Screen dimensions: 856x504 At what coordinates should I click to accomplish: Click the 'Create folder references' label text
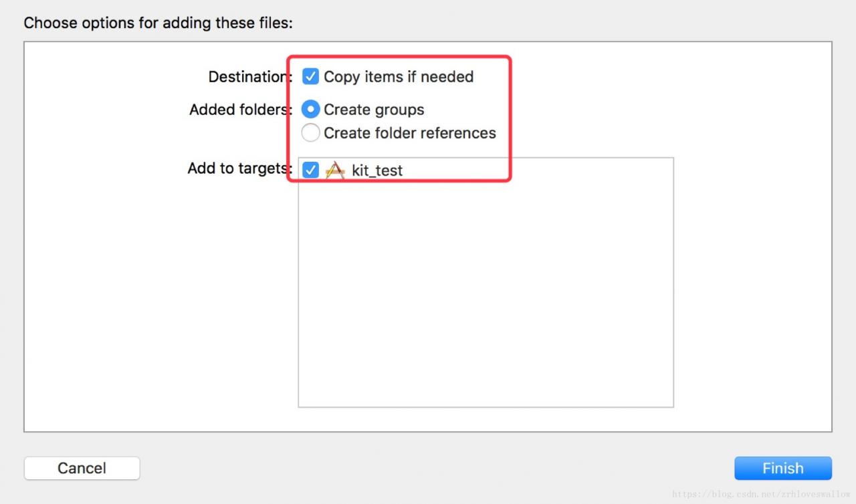point(410,133)
